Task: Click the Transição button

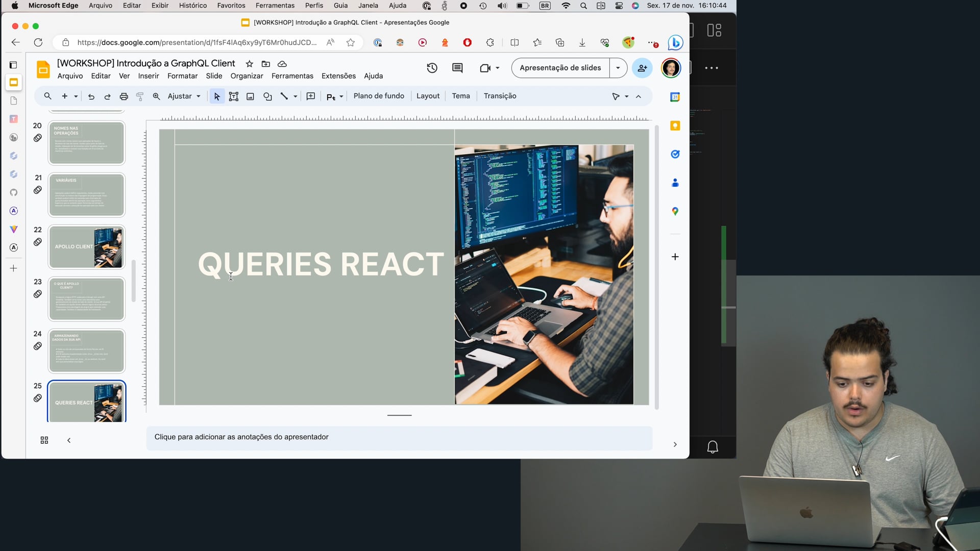Action: tap(500, 96)
